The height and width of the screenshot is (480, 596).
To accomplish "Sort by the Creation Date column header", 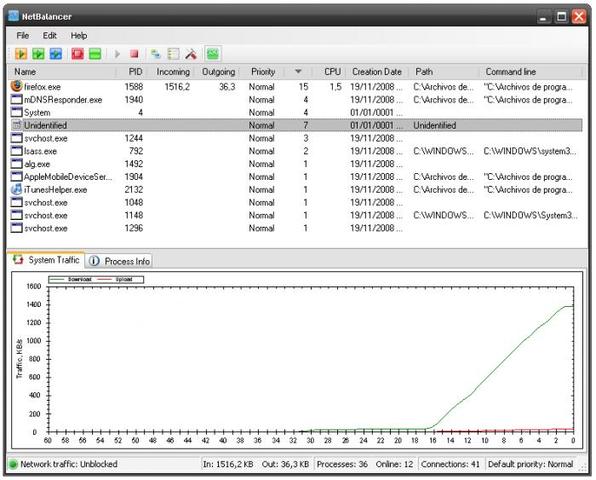I will [377, 71].
